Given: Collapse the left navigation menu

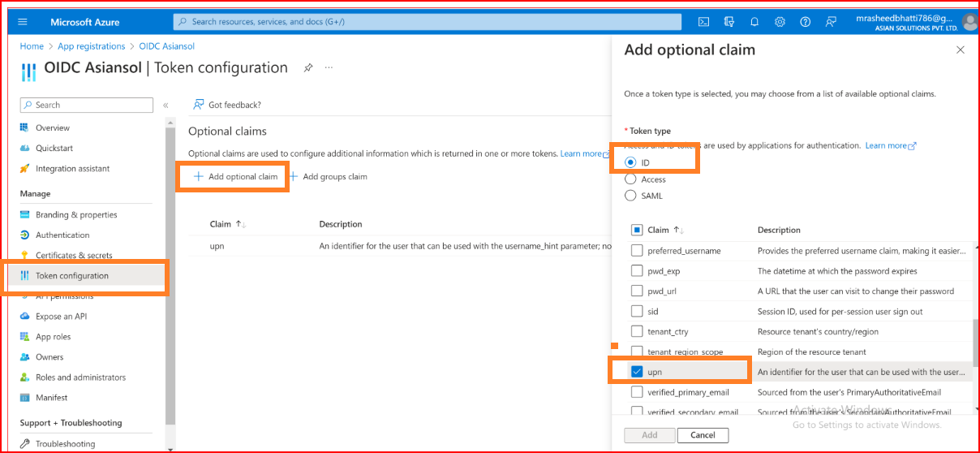Looking at the screenshot, I should [x=165, y=106].
